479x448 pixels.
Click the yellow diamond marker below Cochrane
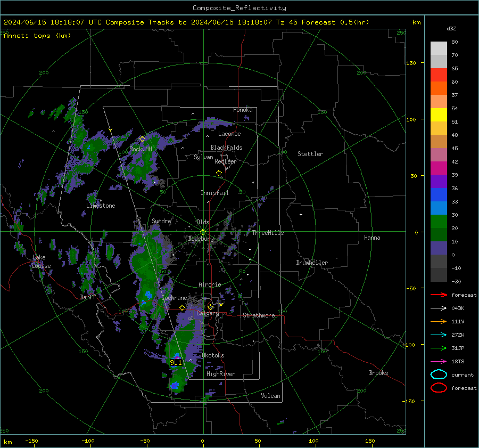click(183, 308)
